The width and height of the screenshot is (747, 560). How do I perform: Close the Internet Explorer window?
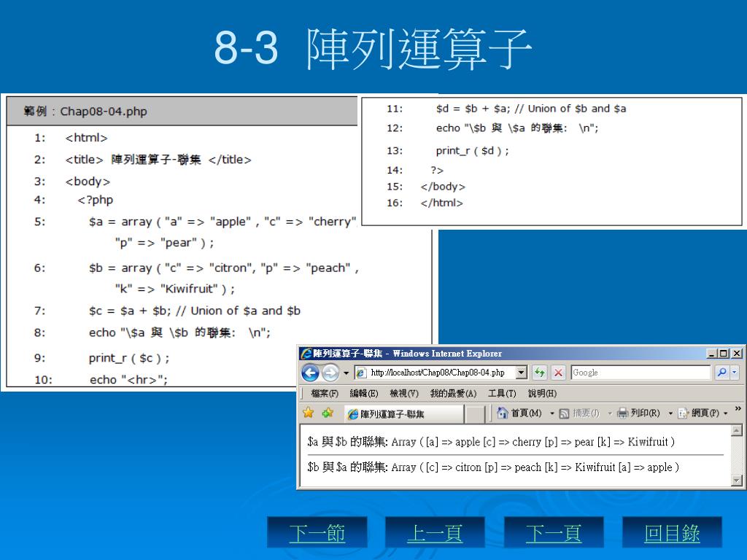pyautogui.click(x=737, y=354)
